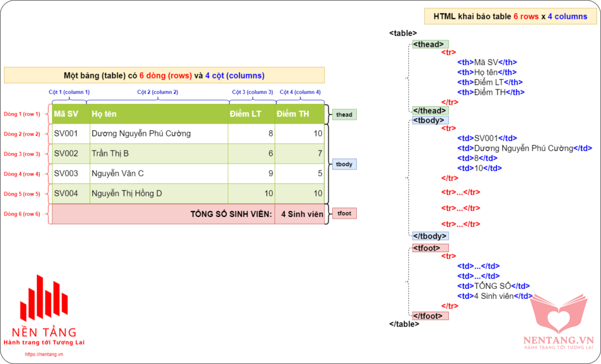The image size is (601, 364).
Task: Click the 'Dòng 1 (row 1)' row label
Action: pyautogui.click(x=22, y=114)
